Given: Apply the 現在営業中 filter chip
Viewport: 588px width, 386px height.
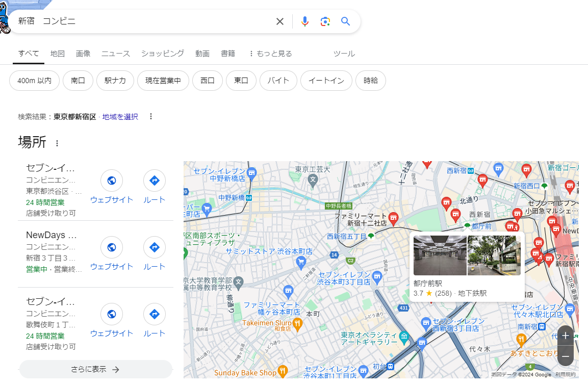Looking at the screenshot, I should tap(163, 81).
